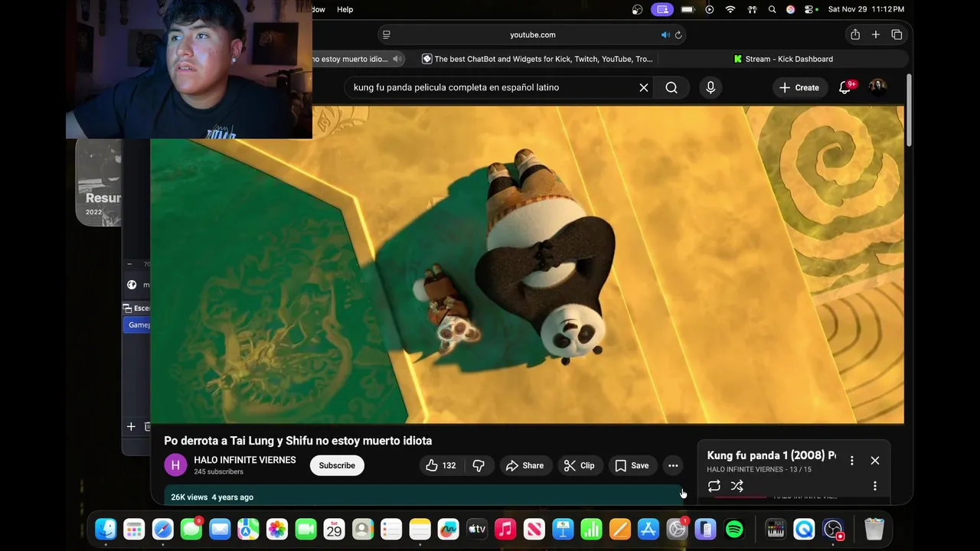The image size is (980, 551).
Task: Show battery status in the menu bar
Action: click(688, 9)
